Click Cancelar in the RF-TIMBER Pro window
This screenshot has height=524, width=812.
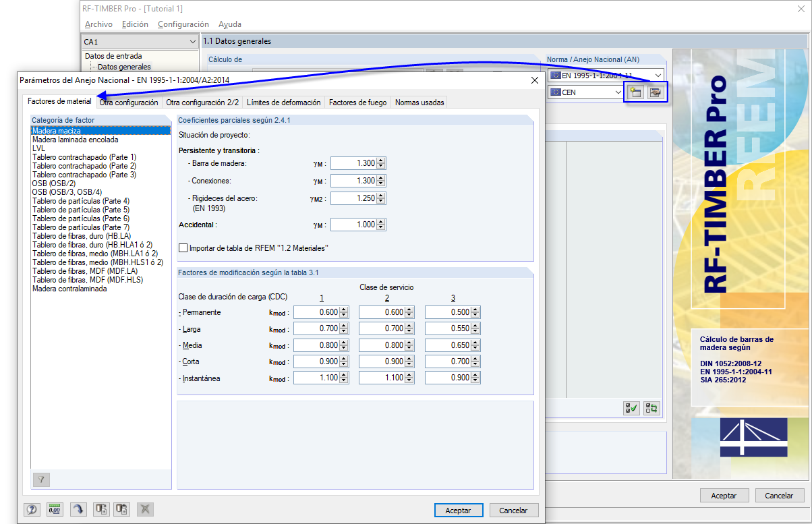pyautogui.click(x=779, y=496)
